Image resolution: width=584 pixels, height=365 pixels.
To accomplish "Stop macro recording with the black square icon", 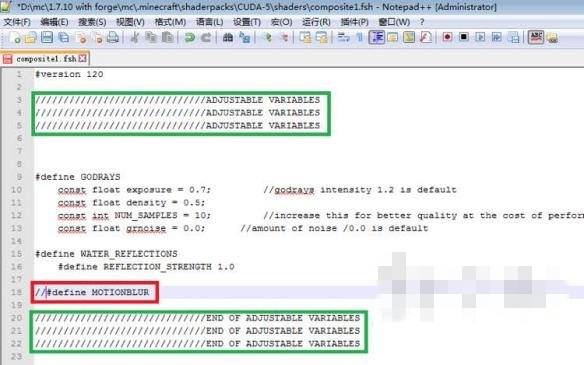I will 464,37.
